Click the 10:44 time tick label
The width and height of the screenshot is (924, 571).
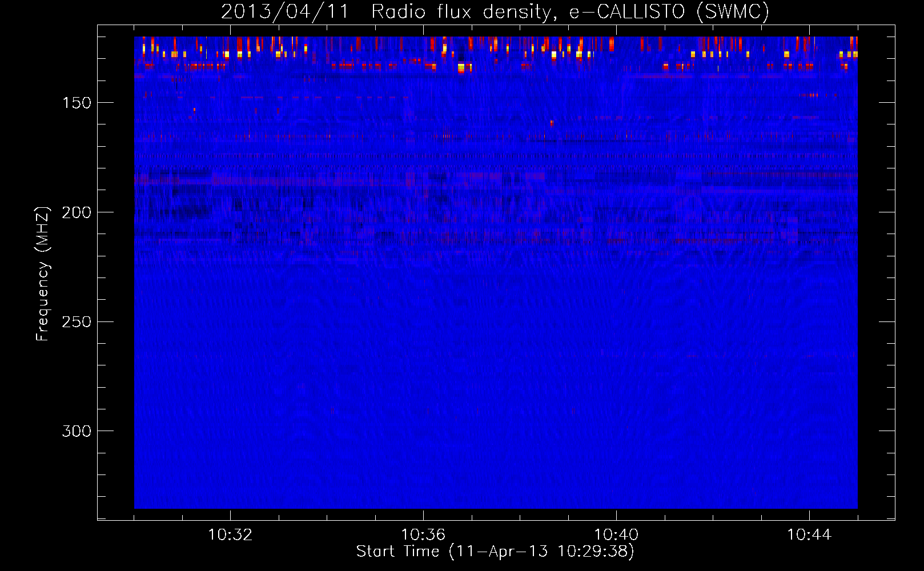coord(809,535)
